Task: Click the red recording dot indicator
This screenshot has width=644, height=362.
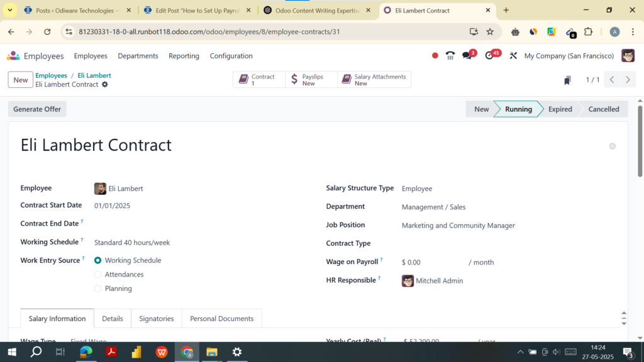Action: (435, 55)
